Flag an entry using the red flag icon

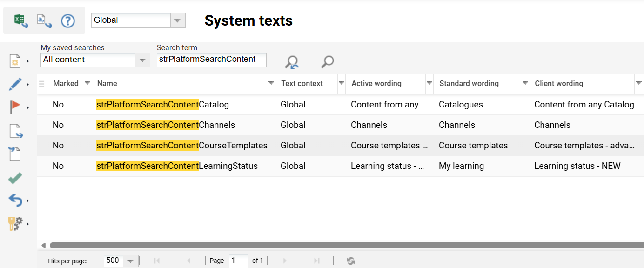(x=14, y=107)
